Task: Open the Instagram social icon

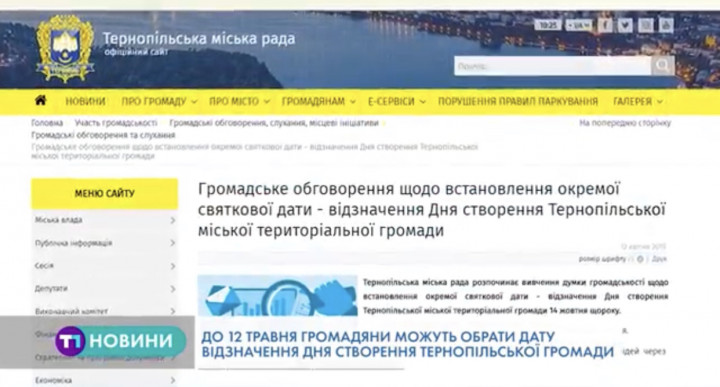Action: point(646,25)
